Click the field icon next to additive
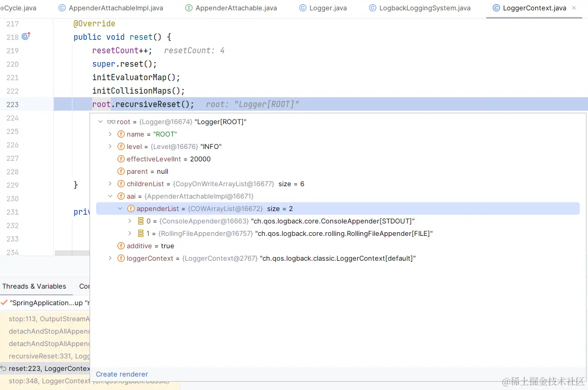Viewport: 588px width, 390px height. 121,246
